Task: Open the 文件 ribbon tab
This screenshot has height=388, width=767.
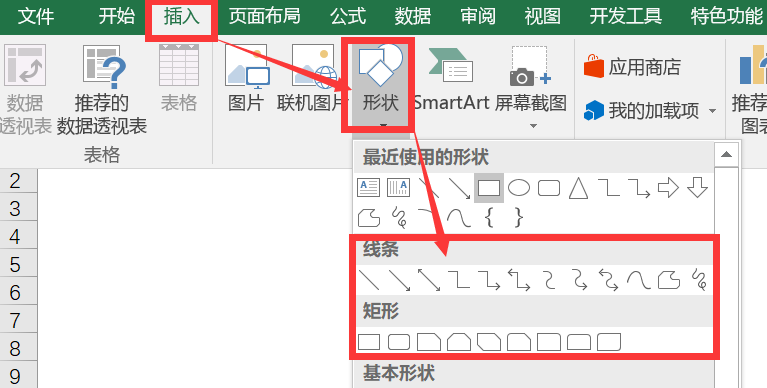Action: click(36, 17)
